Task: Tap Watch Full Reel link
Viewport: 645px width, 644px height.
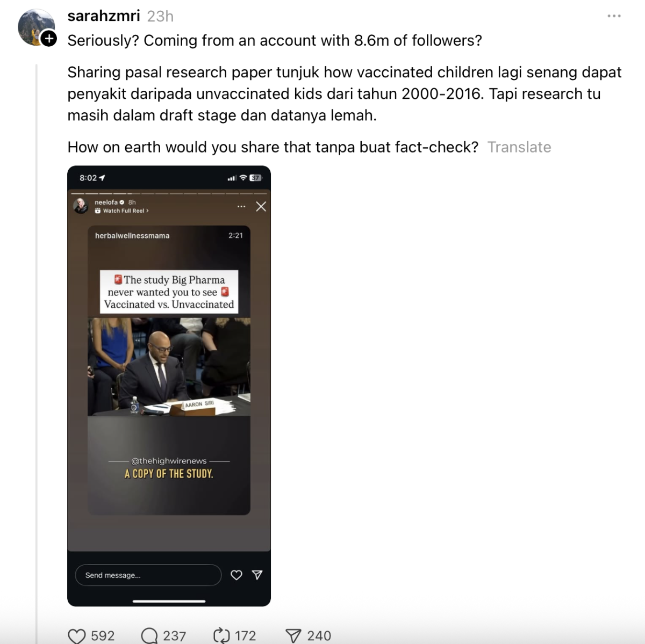Action: (122, 211)
